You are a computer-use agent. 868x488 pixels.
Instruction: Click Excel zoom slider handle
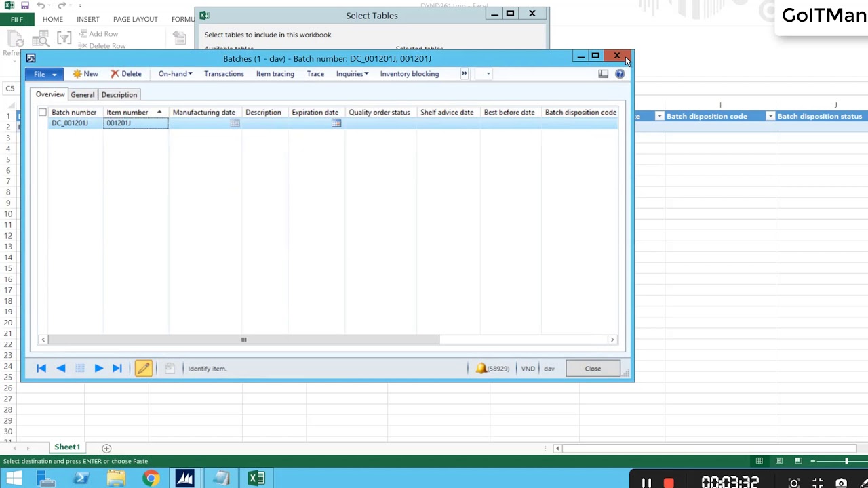[x=846, y=461]
